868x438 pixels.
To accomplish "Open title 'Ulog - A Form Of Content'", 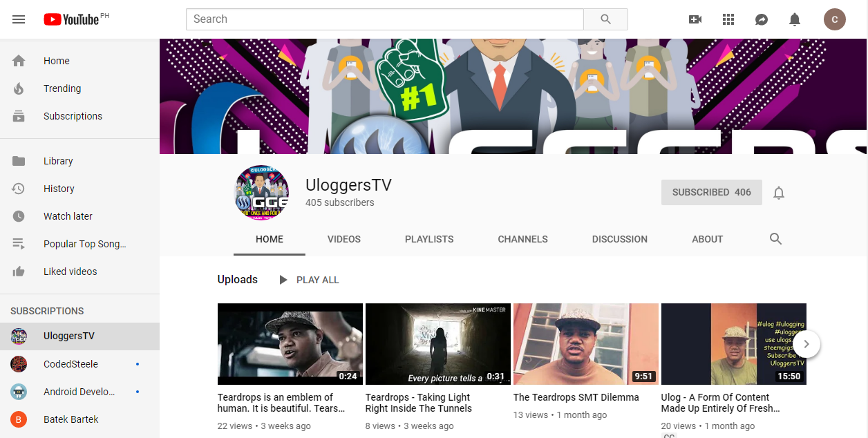I will [x=721, y=403].
